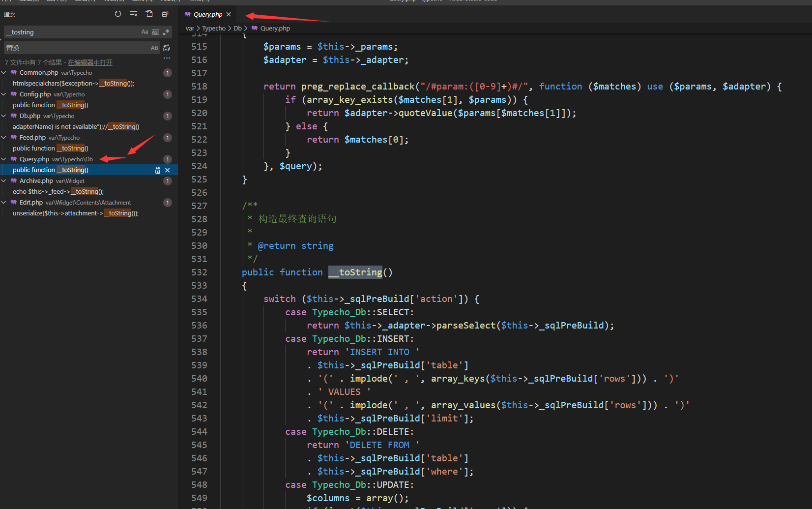Screen dimensions: 812x509
Task: Toggle Search Details with the ellipsis icon
Action: pos(167,58)
